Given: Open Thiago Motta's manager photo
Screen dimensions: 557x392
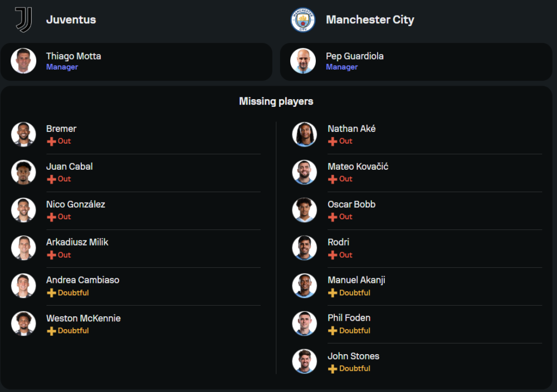Looking at the screenshot, I should (23, 61).
